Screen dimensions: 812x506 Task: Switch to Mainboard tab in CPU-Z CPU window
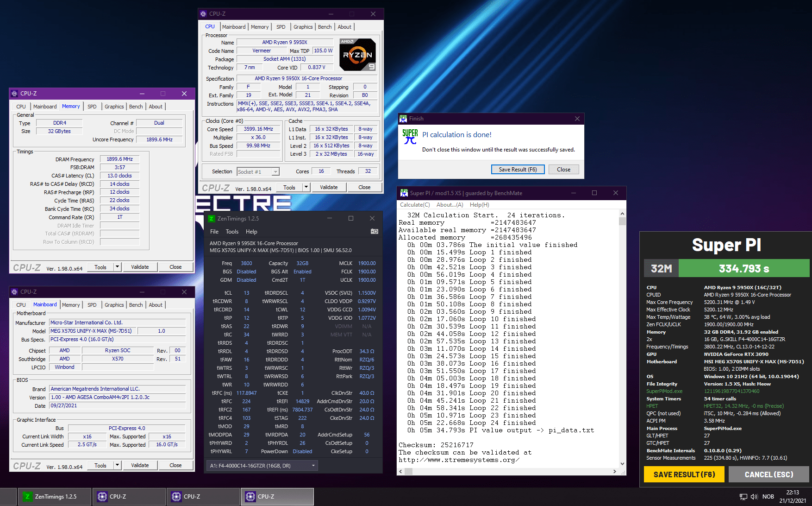click(234, 27)
